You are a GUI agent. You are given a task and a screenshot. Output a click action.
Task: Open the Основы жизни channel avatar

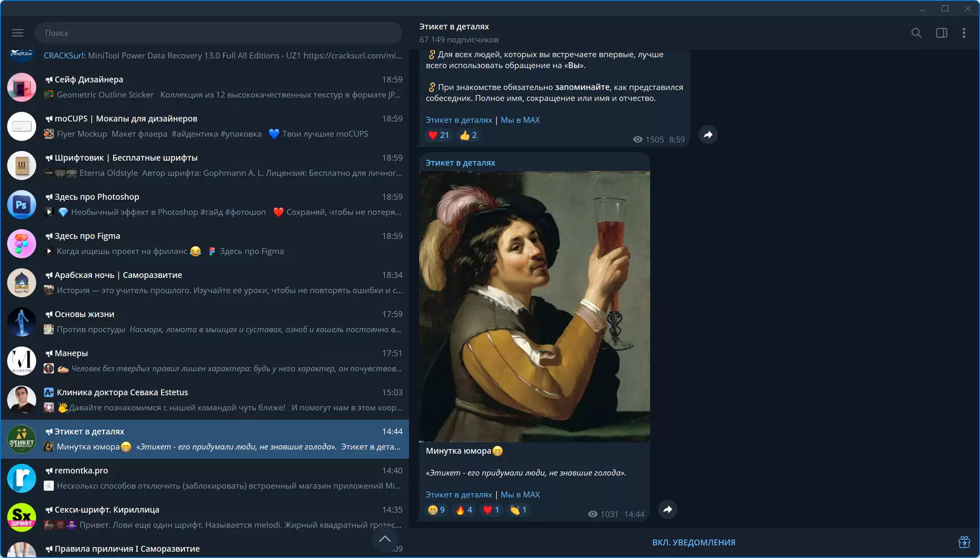pyautogui.click(x=21, y=322)
